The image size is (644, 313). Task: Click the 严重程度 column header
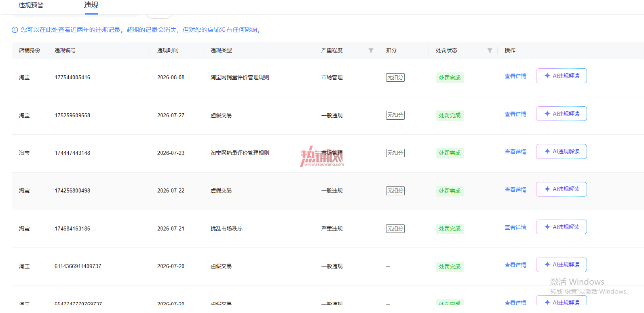tap(332, 51)
